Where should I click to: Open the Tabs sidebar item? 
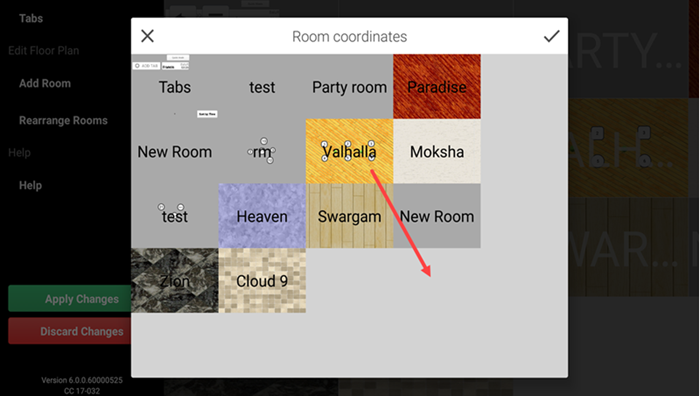[31, 18]
